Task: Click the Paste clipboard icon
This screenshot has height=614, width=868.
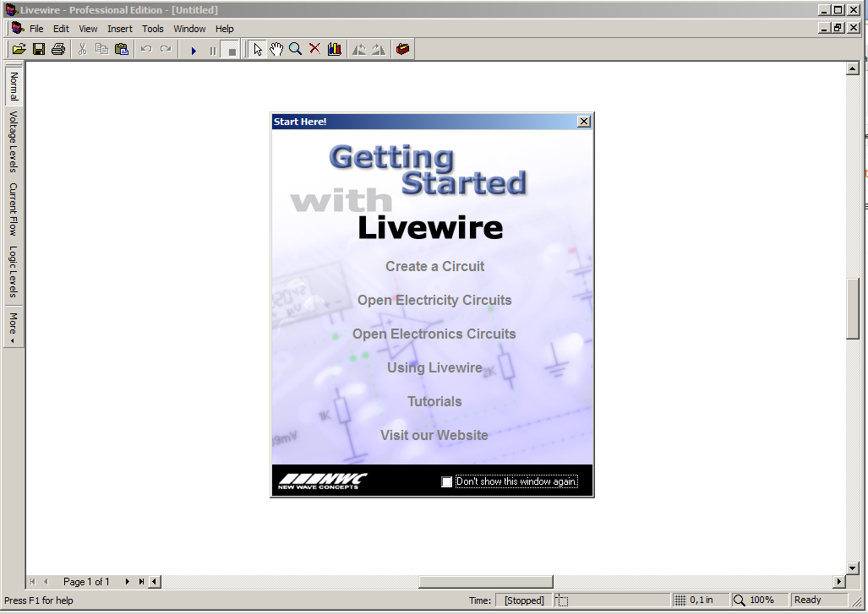Action: (121, 49)
